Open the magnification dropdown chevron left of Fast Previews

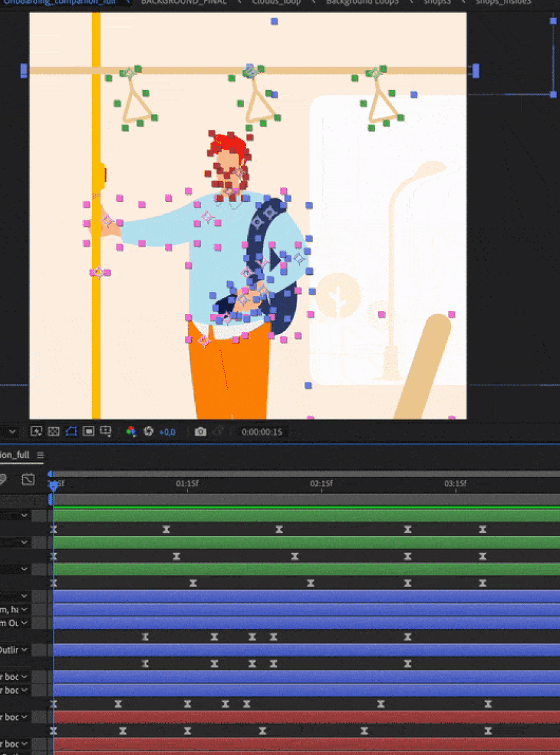point(11,432)
